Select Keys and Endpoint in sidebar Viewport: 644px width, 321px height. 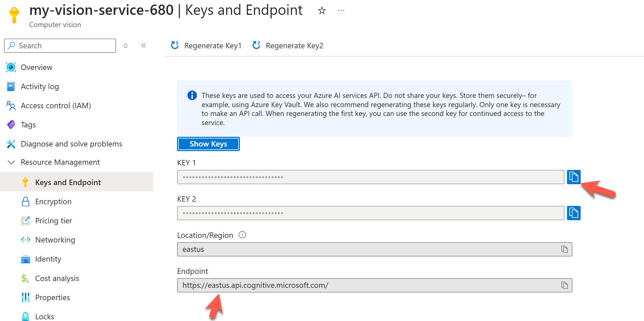pos(76,182)
